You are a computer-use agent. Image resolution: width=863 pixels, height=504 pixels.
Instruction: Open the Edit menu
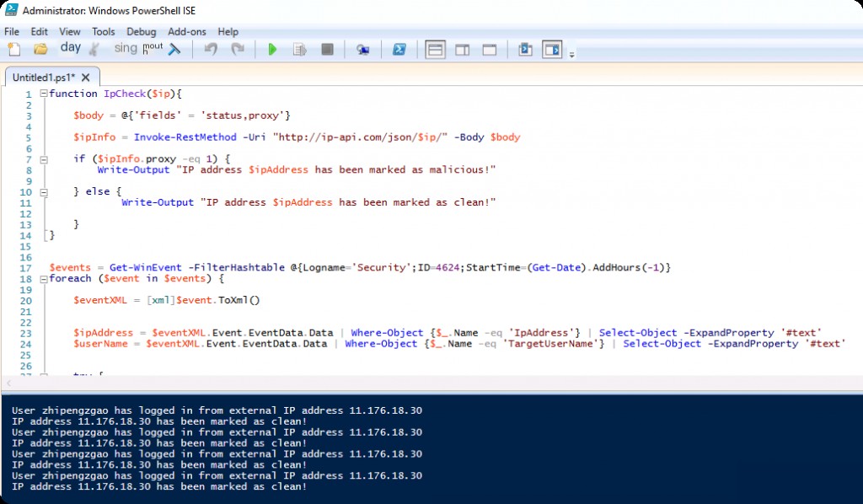click(x=39, y=31)
